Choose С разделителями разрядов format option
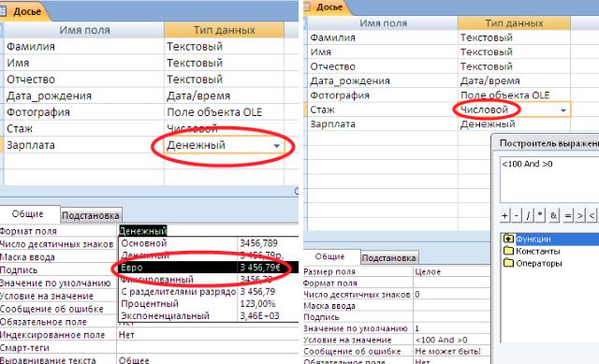The height and width of the screenshot is (364, 599). click(x=209, y=292)
